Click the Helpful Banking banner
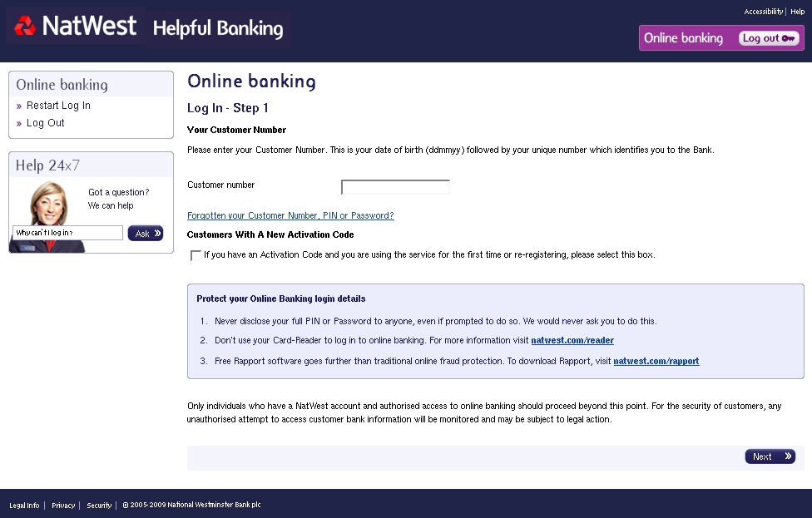This screenshot has width=812, height=518. [218, 28]
